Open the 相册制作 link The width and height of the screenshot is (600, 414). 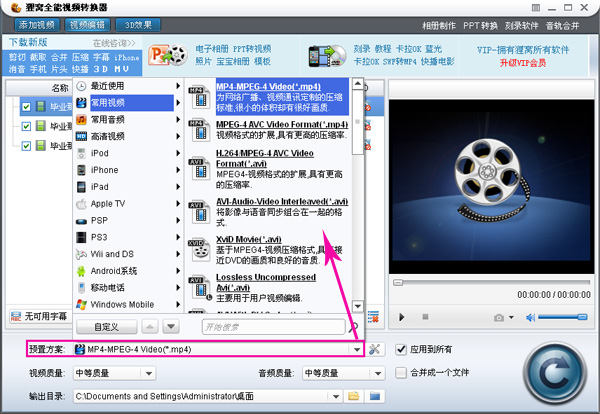pyautogui.click(x=439, y=26)
